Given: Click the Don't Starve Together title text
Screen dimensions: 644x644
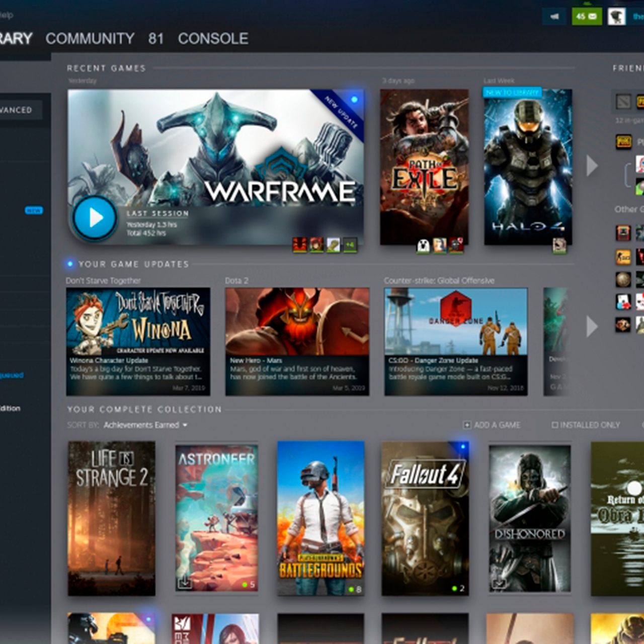Looking at the screenshot, I should click(103, 281).
